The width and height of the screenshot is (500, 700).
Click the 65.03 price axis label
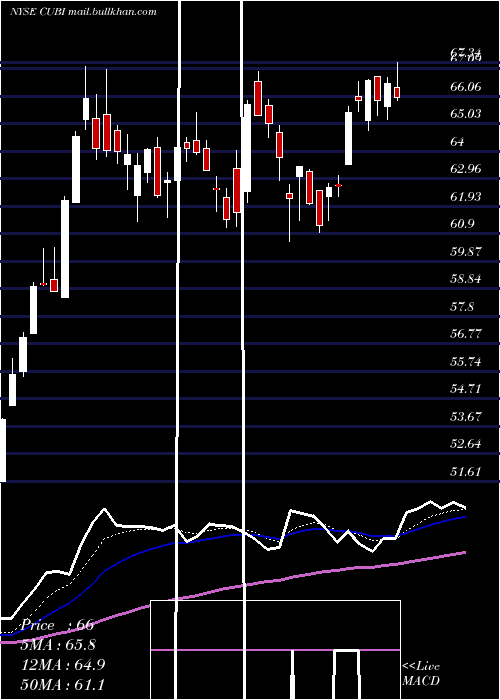466,114
